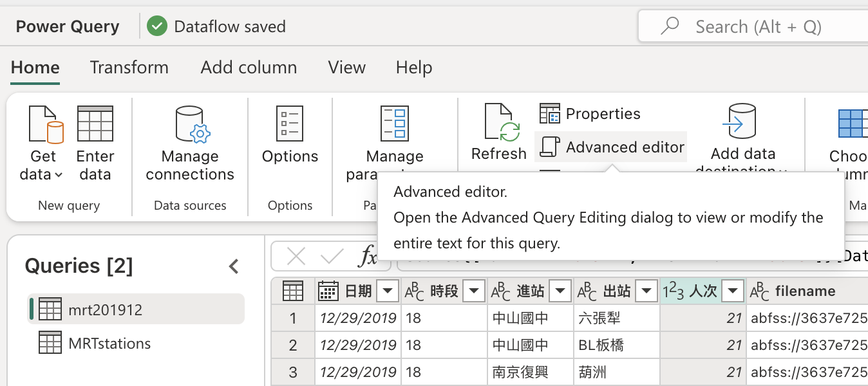Viewport: 868px width, 386px height.
Task: Select the mrt201912 query
Action: tap(137, 309)
